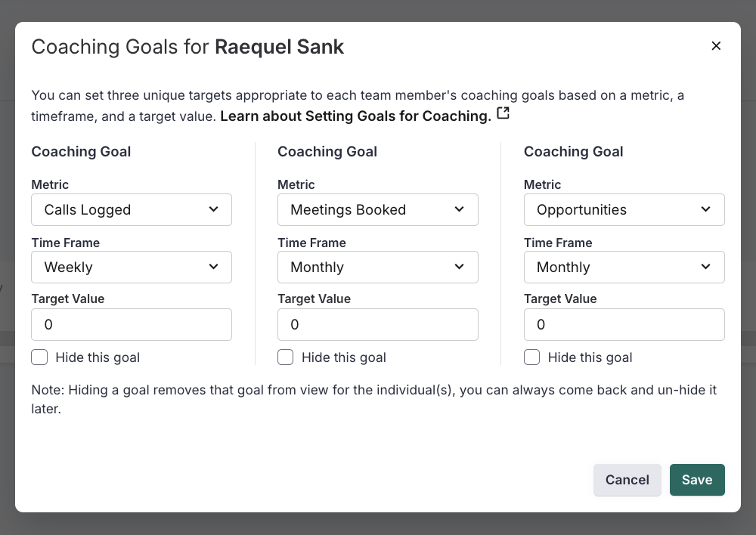This screenshot has width=756, height=535.
Task: Check Hide this goal for Opportunities
Action: tap(532, 357)
